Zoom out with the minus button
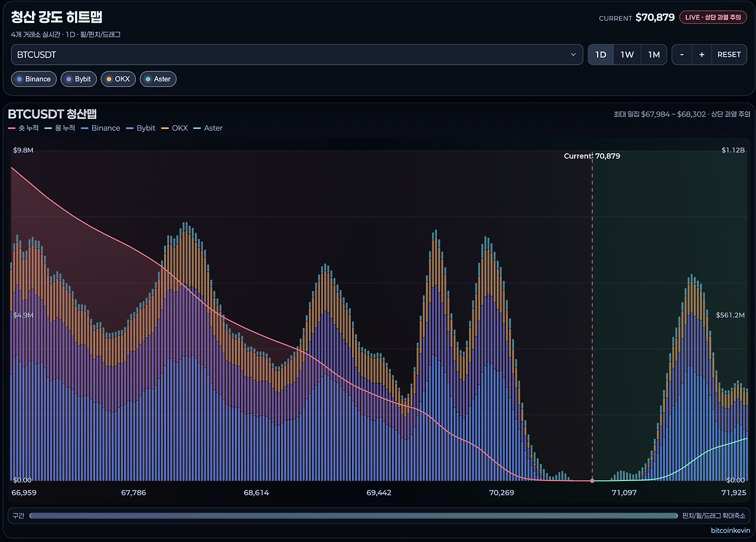 pos(682,54)
